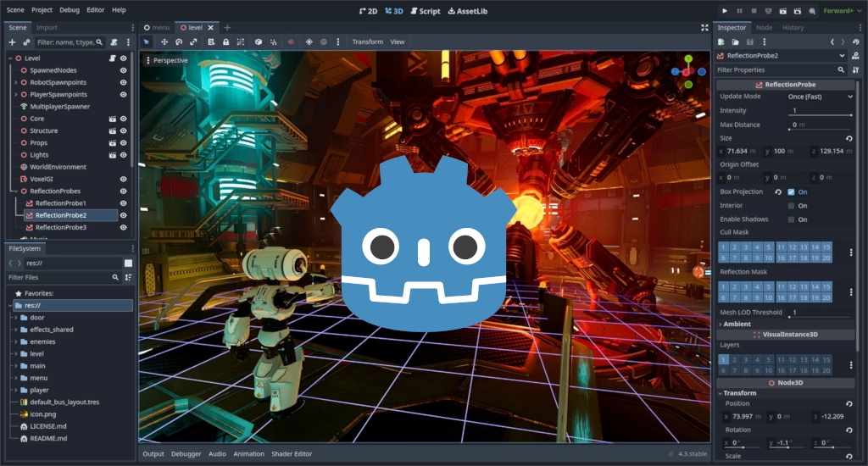Open the Forward+ renderer dropdown

(x=842, y=10)
